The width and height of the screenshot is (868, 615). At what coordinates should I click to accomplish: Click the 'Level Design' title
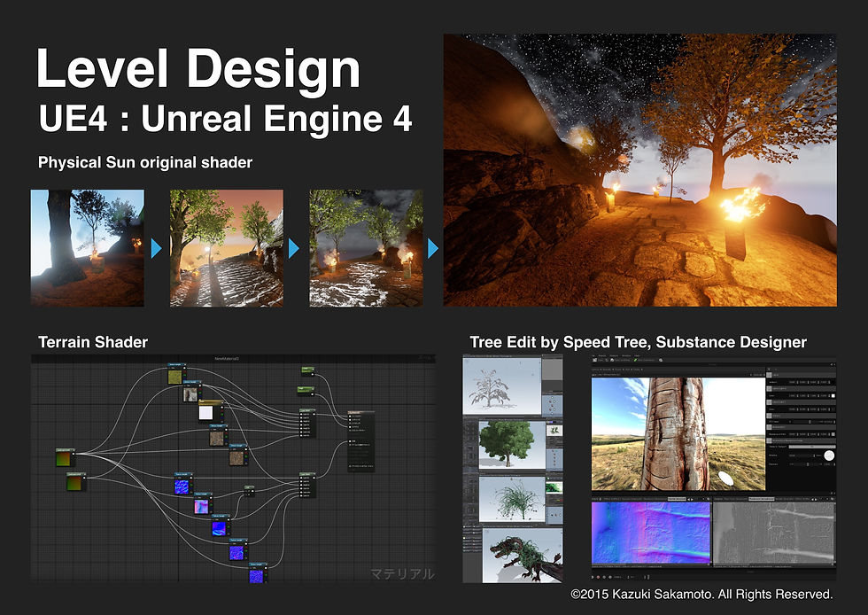point(198,69)
